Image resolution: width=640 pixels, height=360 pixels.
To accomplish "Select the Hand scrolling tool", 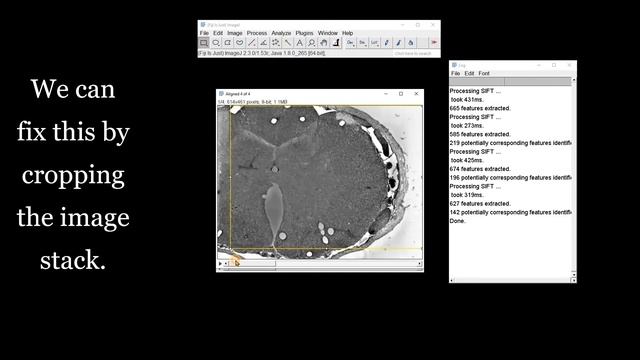I will click(x=324, y=43).
